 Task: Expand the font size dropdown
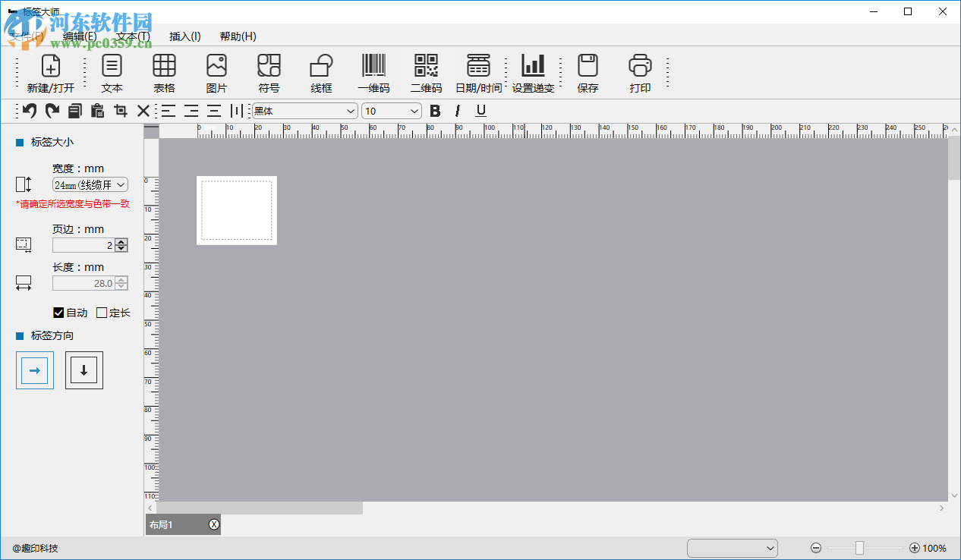point(392,111)
